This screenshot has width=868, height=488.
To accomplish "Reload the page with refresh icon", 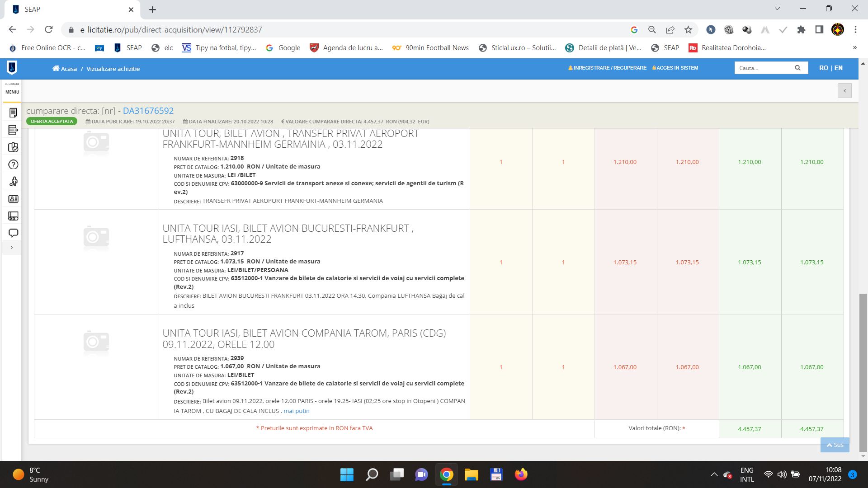I will click(x=49, y=29).
